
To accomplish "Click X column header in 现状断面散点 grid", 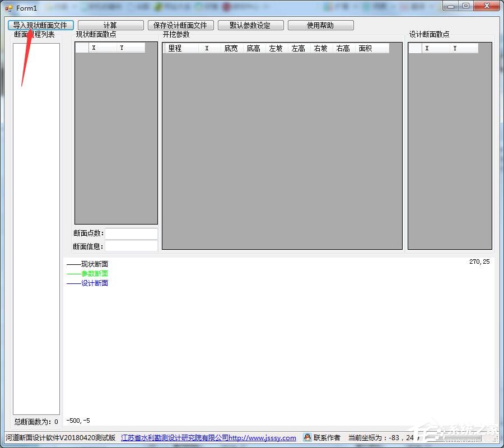I will [102, 48].
